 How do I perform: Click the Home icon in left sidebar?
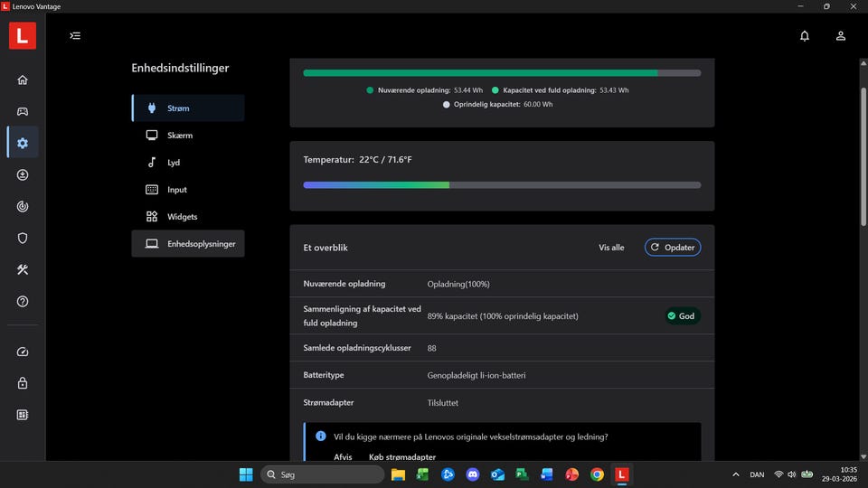[23, 80]
